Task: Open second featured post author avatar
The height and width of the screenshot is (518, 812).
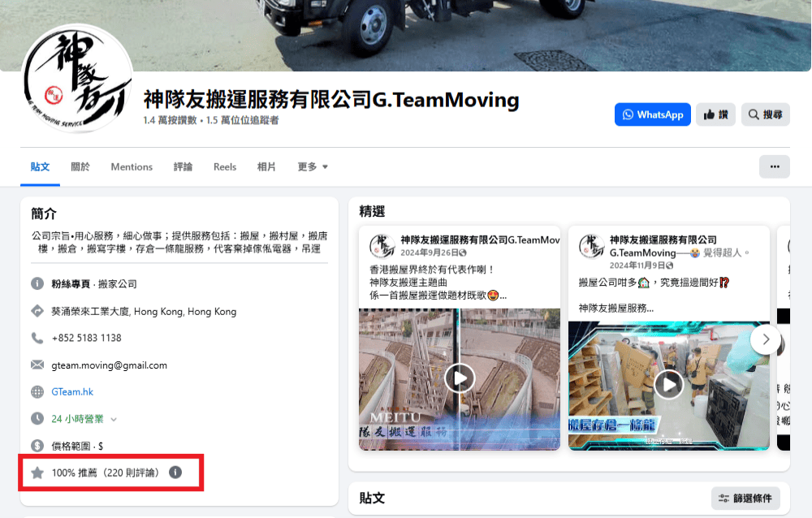Action: (591, 246)
